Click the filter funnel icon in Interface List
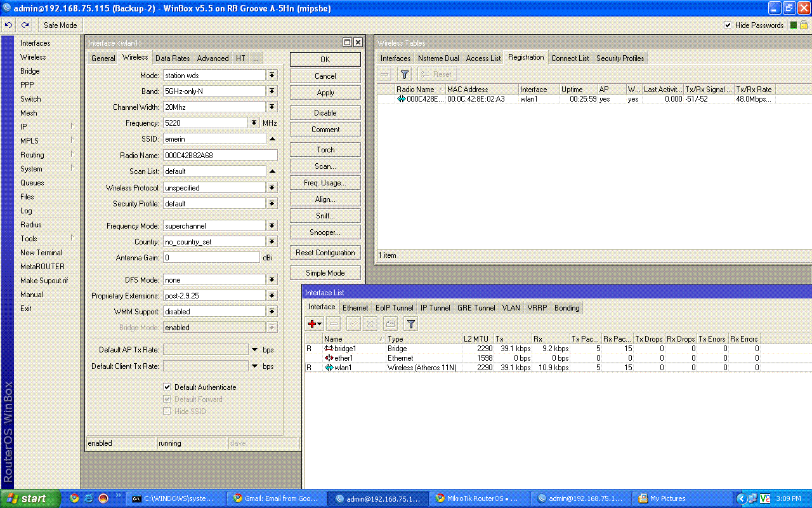This screenshot has height=508, width=812. [x=410, y=324]
